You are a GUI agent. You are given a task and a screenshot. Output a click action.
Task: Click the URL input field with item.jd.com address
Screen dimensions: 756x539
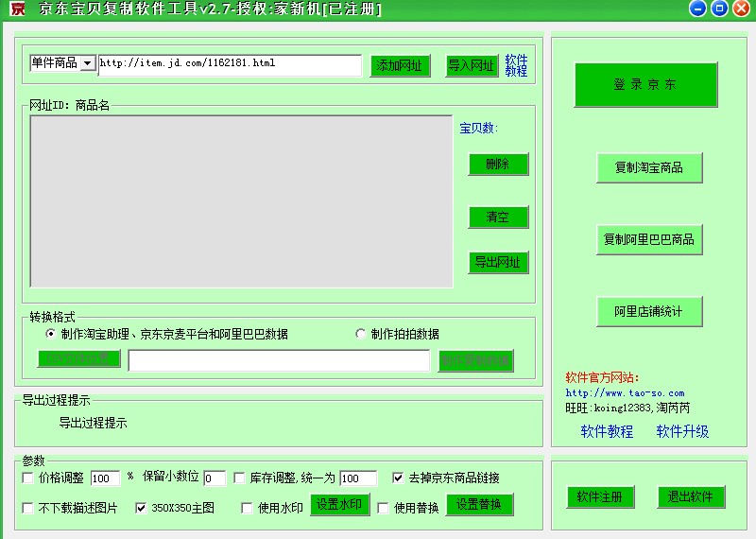pyautogui.click(x=230, y=65)
